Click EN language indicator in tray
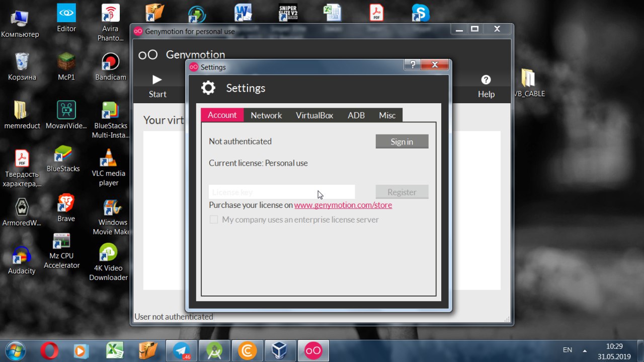Viewport: 644px width, 362px height. tap(567, 350)
